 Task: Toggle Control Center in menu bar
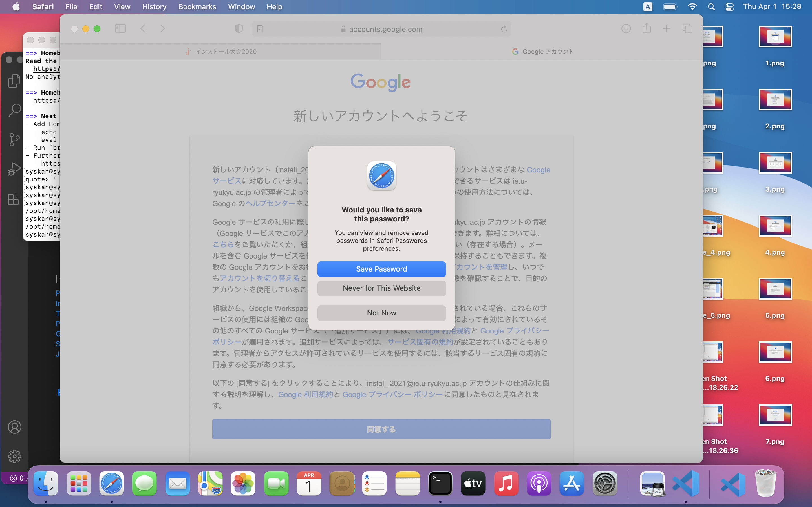[729, 7]
